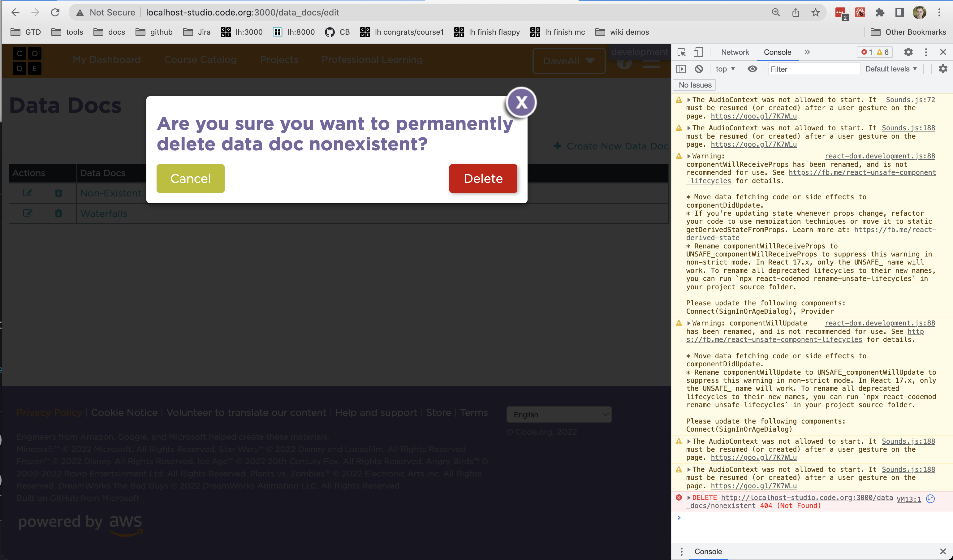The width and height of the screenshot is (953, 560).
Task: Confirm with the red Delete button
Action: (x=483, y=179)
